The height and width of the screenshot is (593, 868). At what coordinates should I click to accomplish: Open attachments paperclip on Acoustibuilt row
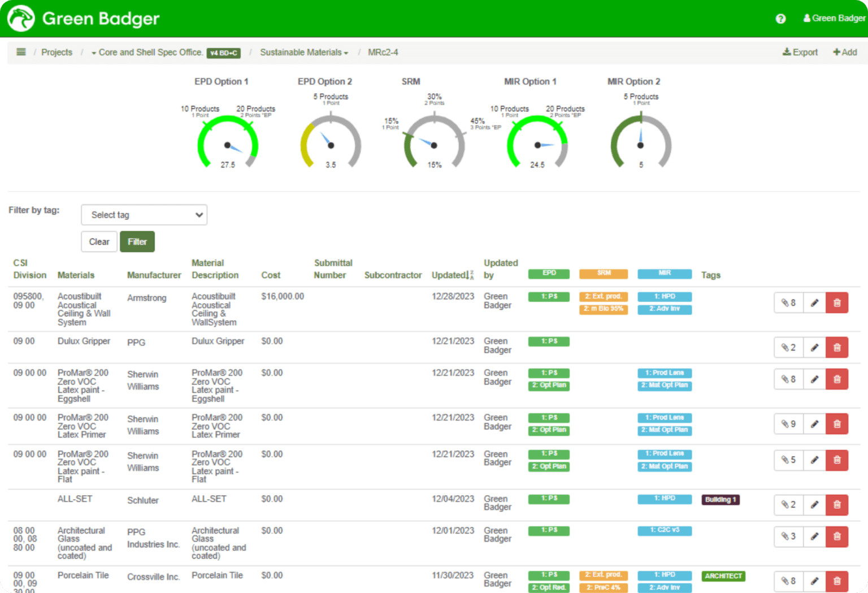[788, 302]
